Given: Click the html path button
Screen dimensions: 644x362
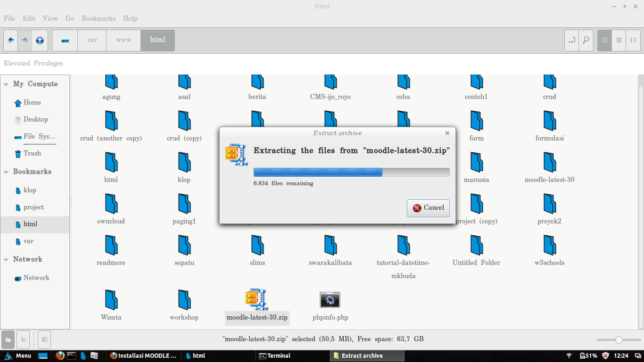Looking at the screenshot, I should [x=157, y=41].
